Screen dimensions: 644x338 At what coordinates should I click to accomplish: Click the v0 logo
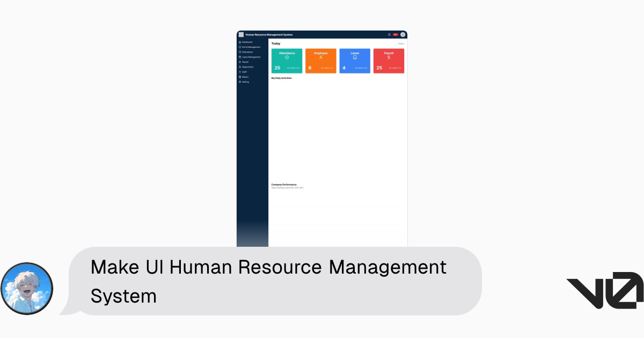click(605, 290)
